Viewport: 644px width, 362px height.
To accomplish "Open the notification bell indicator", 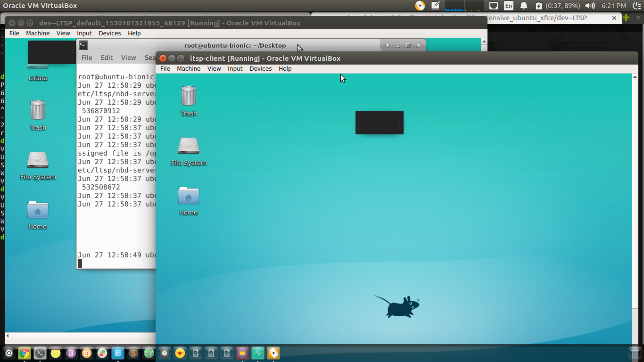I will pos(524,6).
